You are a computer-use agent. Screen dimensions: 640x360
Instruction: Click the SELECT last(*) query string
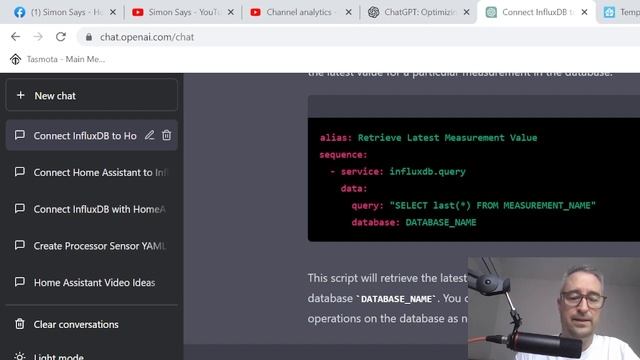pos(493,205)
